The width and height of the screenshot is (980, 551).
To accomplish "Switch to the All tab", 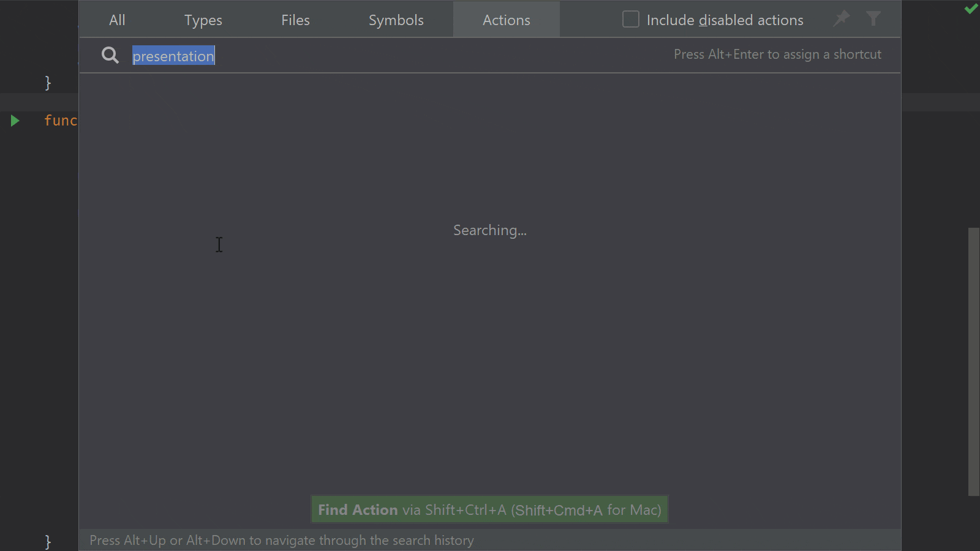I will [x=117, y=19].
